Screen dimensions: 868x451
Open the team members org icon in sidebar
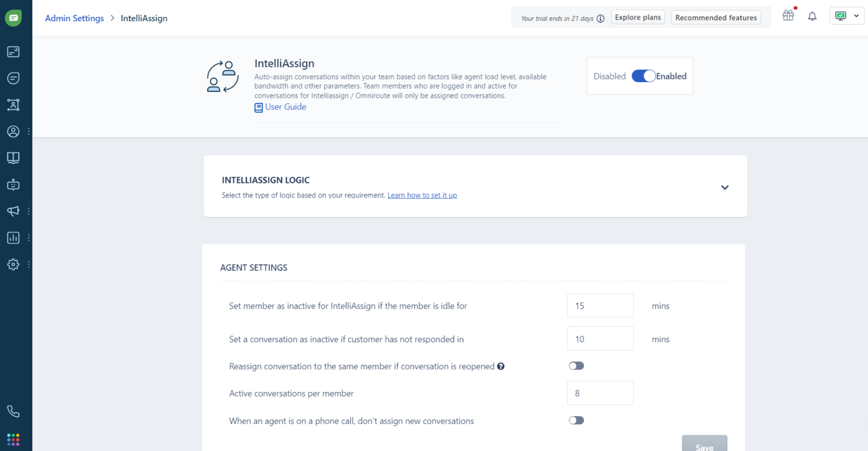(13, 105)
